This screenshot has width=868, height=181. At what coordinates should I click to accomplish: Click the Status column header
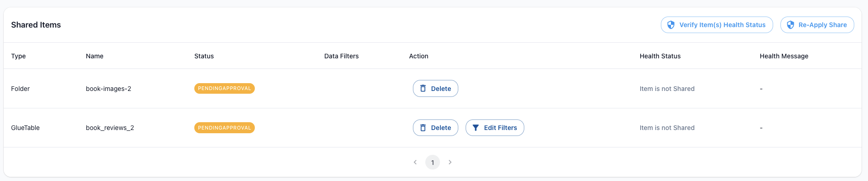[204, 56]
